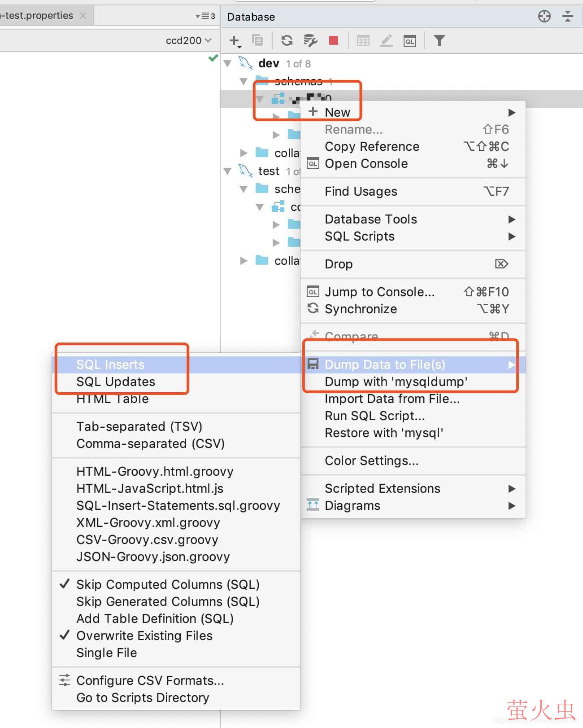Select HTML-JavaScript.html.js extractor
This screenshot has height=728, width=583.
[176, 488]
